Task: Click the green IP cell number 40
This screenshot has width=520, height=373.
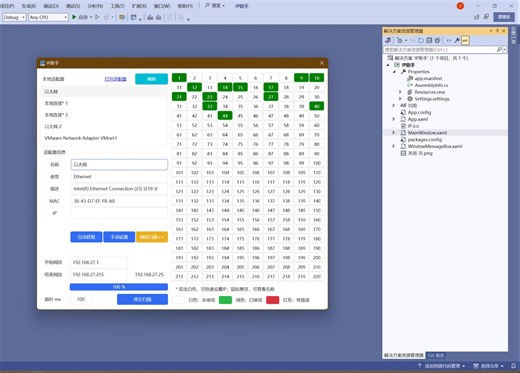Action: (x=317, y=106)
